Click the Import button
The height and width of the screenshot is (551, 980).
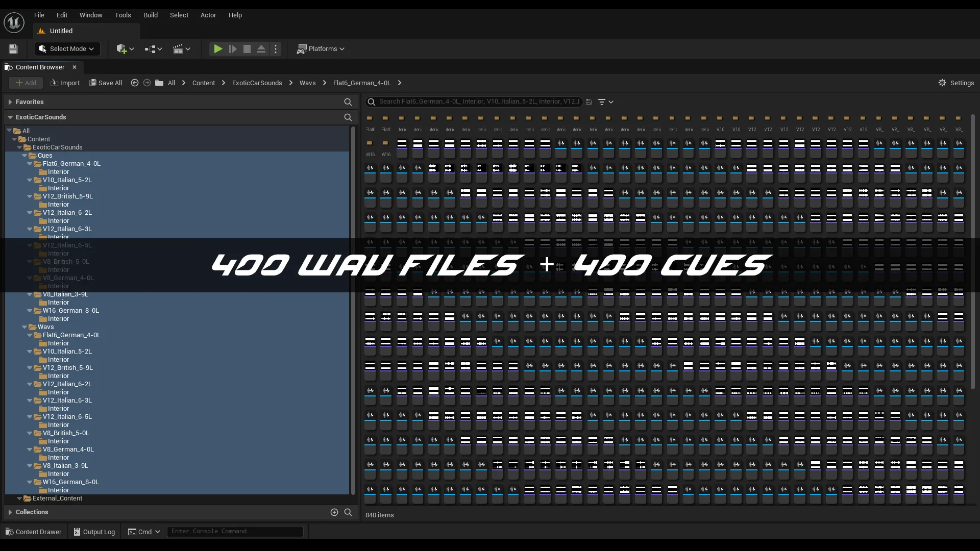pos(65,83)
